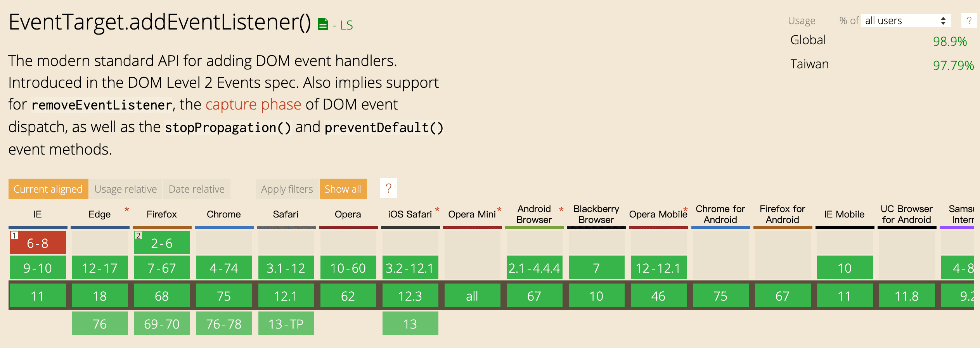Click the asterisk next to Opera Mini
This screenshot has height=348, width=980.
499,210
